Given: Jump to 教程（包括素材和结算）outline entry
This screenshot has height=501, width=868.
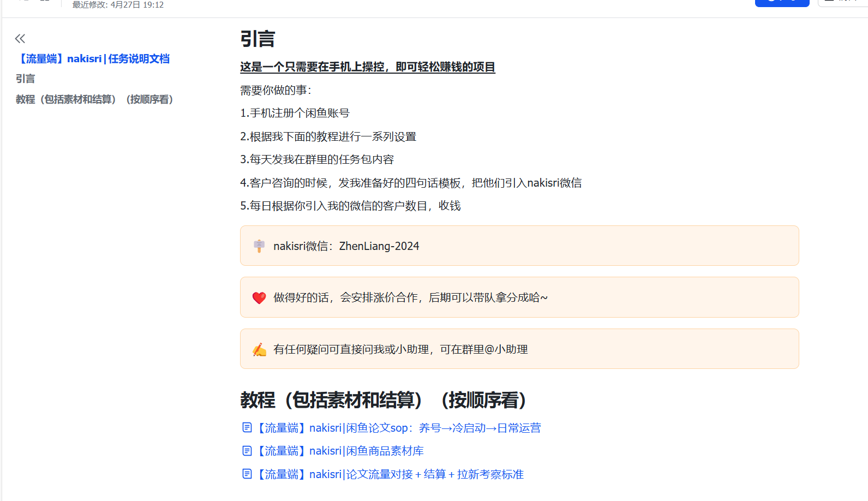Looking at the screenshot, I should pos(94,99).
